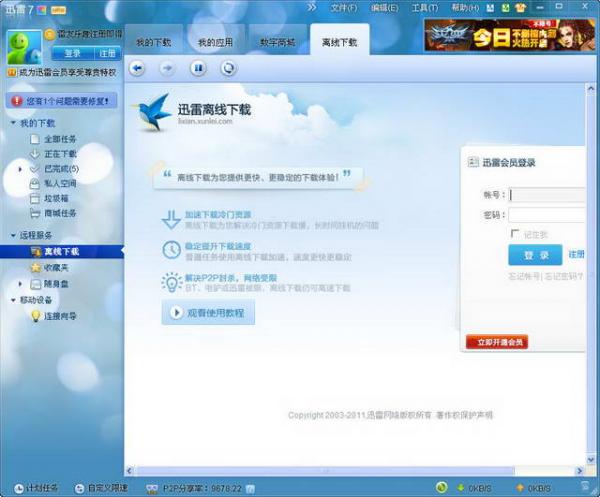The width and height of the screenshot is (600, 497).
Task: Click the green icon in title bar
Action: [x=505, y=8]
